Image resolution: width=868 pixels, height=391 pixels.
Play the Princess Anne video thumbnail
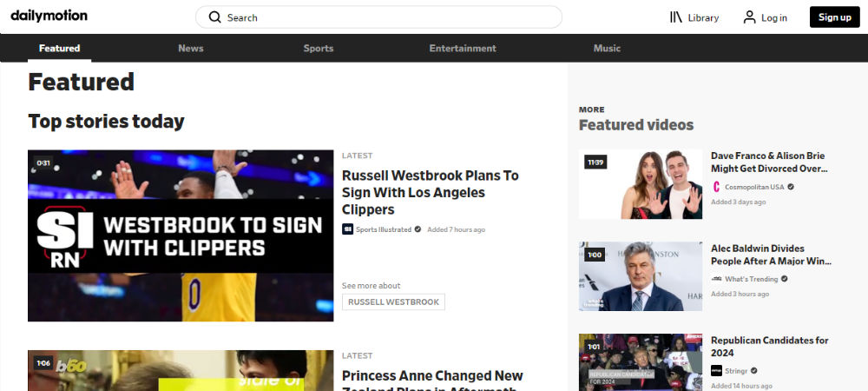[181, 370]
